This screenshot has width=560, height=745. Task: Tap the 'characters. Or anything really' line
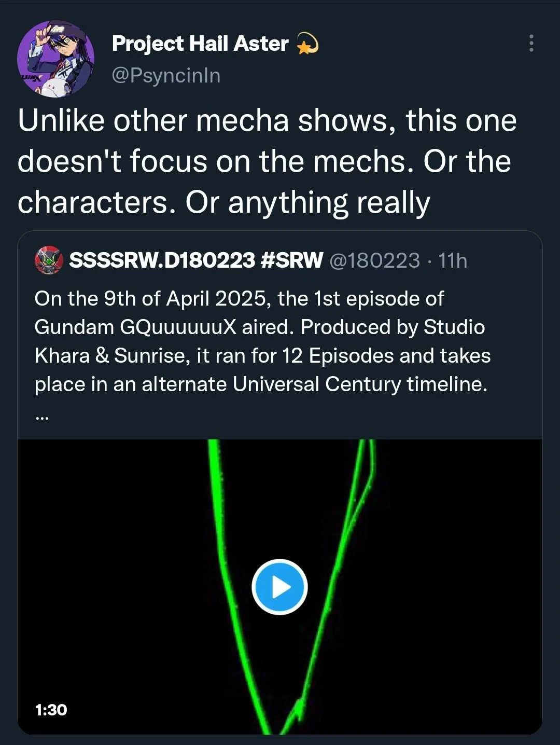pos(224,202)
